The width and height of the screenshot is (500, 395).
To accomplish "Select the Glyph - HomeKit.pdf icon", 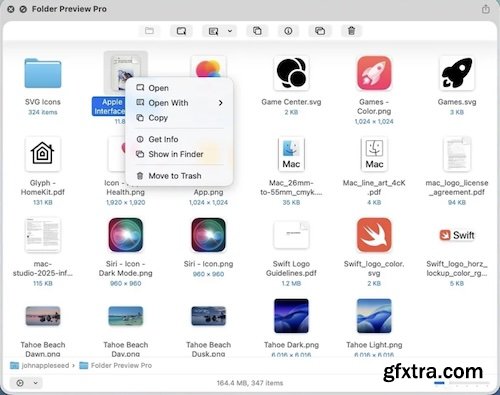I will 43,154.
